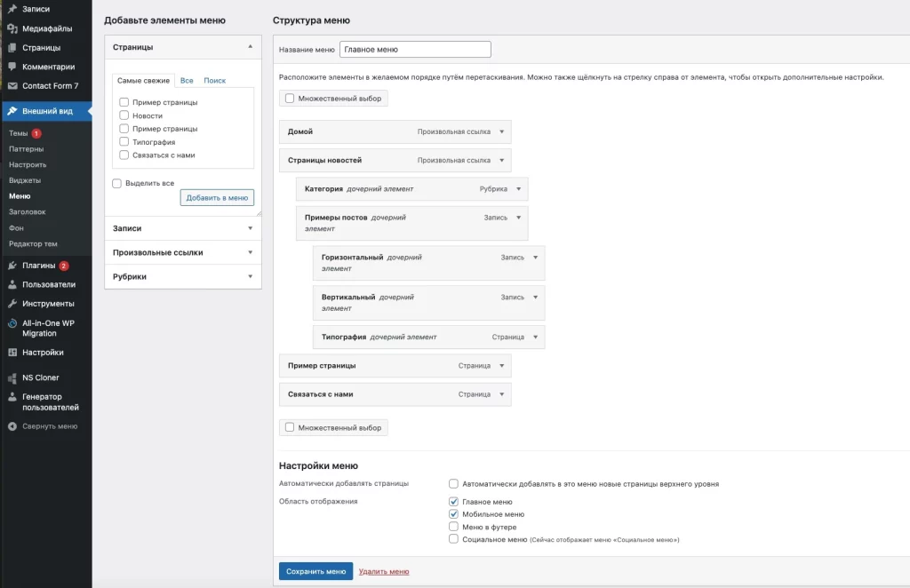Check the Новости page checkbox
This screenshot has height=588, width=910.
pyautogui.click(x=124, y=115)
